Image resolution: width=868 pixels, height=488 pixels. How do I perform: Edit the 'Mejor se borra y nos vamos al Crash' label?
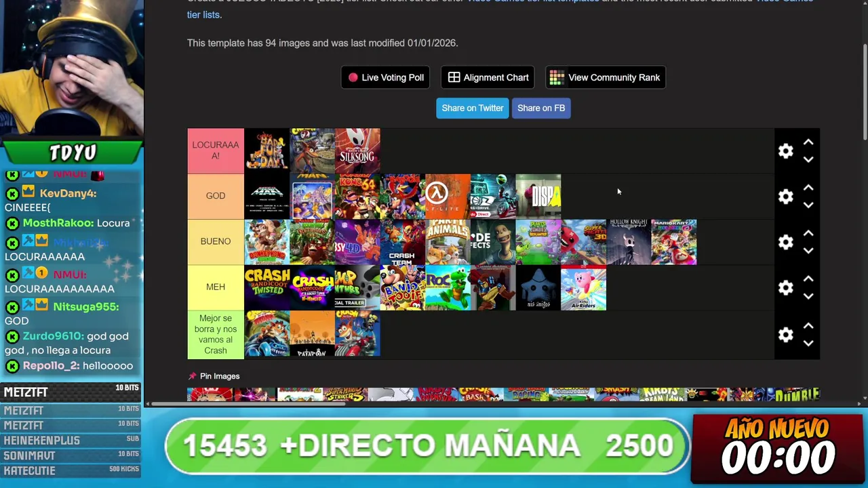(216, 334)
